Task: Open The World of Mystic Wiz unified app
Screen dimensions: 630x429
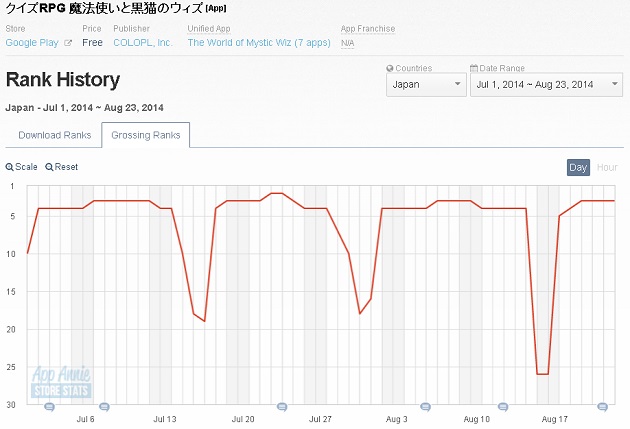Action: 259,43
